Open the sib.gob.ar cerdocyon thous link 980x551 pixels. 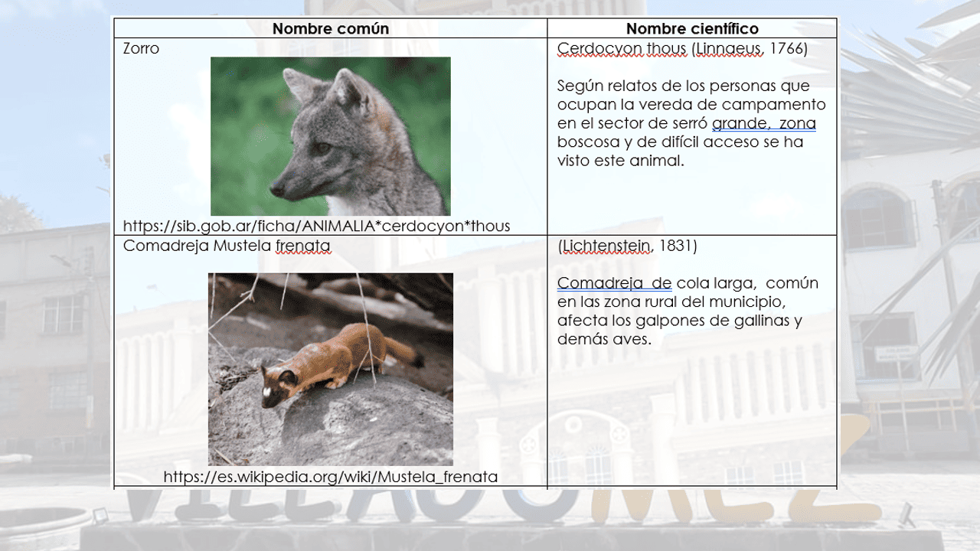point(316,226)
